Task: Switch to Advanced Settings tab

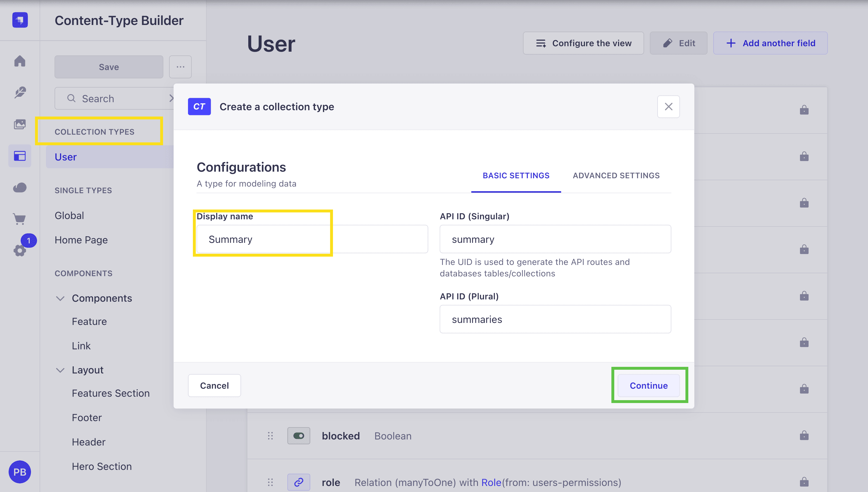Action: [616, 175]
